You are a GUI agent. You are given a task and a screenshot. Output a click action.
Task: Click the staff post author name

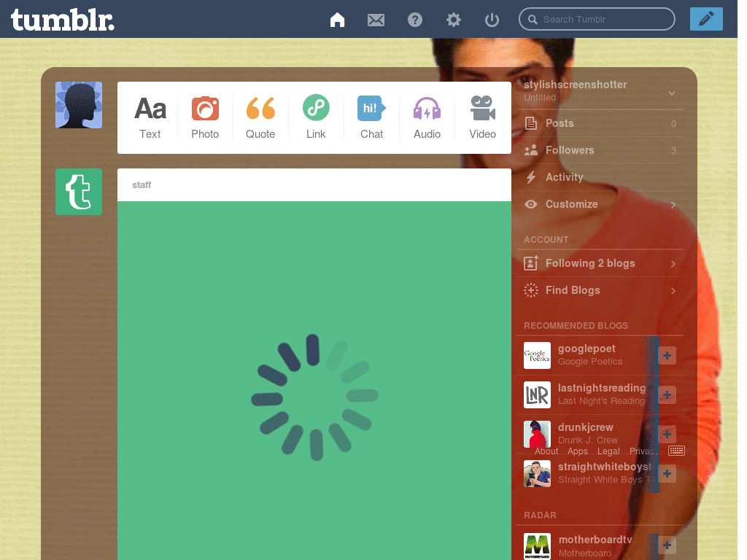pos(142,184)
